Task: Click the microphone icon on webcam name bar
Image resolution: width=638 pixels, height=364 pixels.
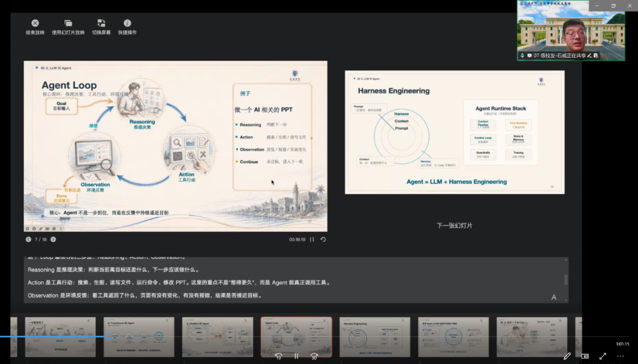Action: click(x=522, y=55)
